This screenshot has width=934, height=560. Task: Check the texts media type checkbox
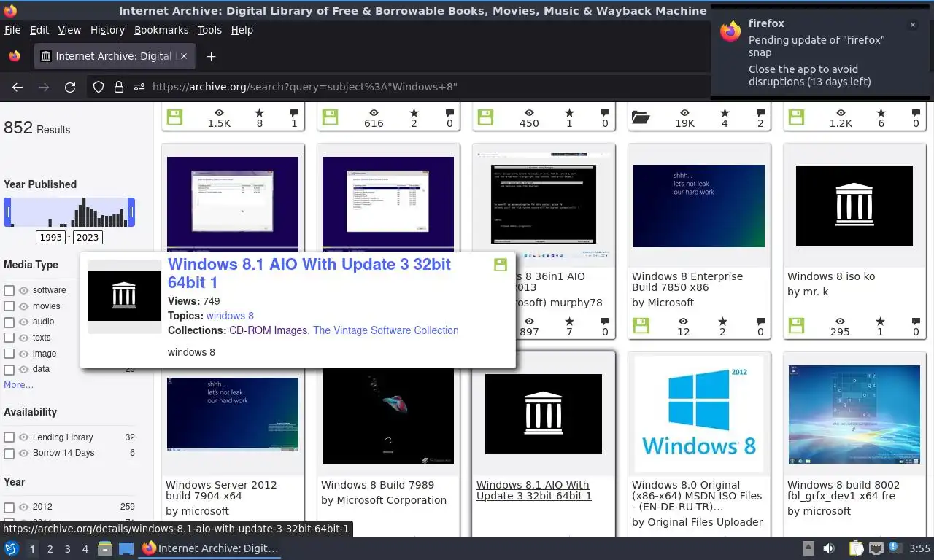click(9, 338)
